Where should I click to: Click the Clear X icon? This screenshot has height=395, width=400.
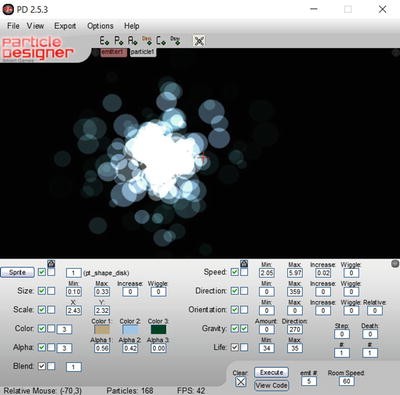(241, 382)
